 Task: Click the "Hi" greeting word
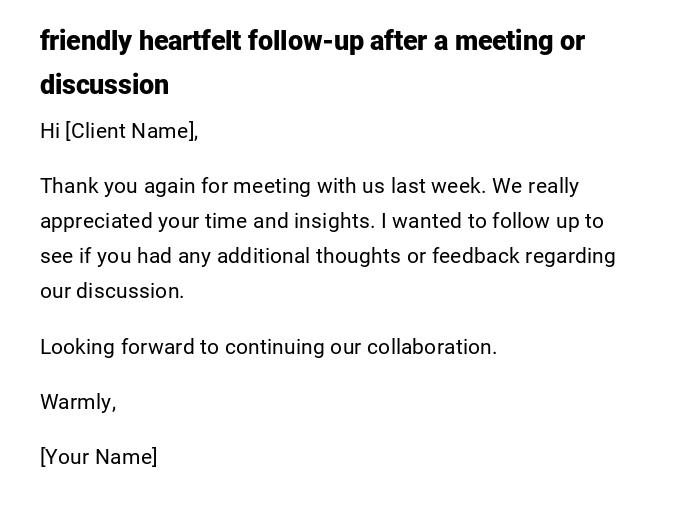50,131
